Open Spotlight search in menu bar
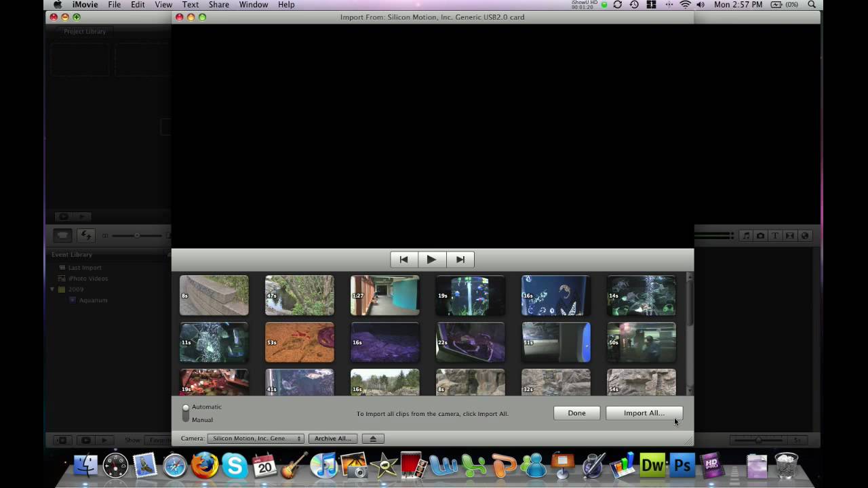868x488 pixels. click(812, 5)
